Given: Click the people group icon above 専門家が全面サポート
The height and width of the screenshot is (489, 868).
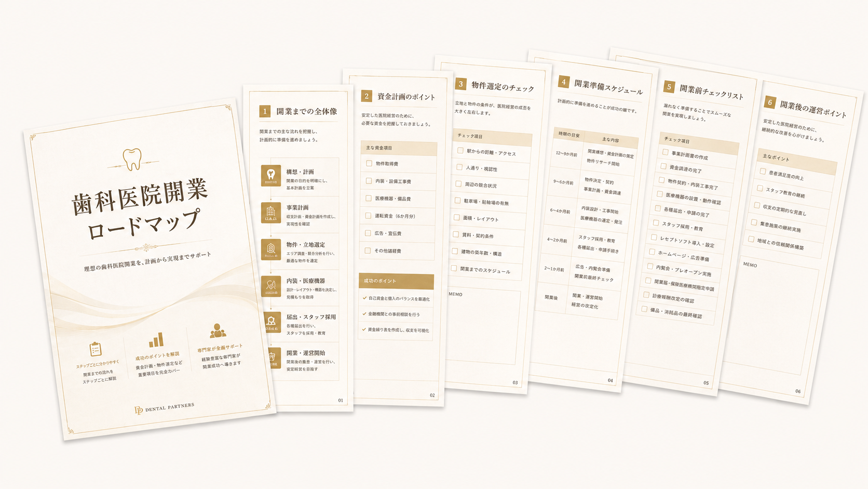Looking at the screenshot, I should pyautogui.click(x=218, y=331).
